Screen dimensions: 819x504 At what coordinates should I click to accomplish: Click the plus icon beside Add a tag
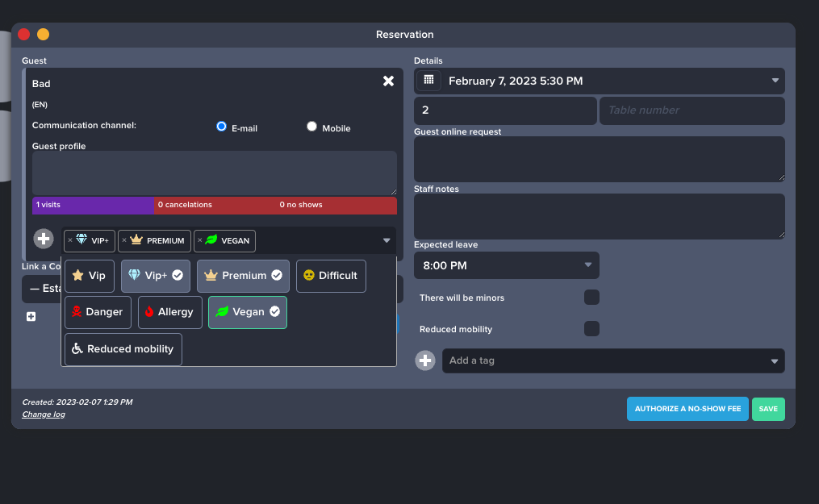425,360
